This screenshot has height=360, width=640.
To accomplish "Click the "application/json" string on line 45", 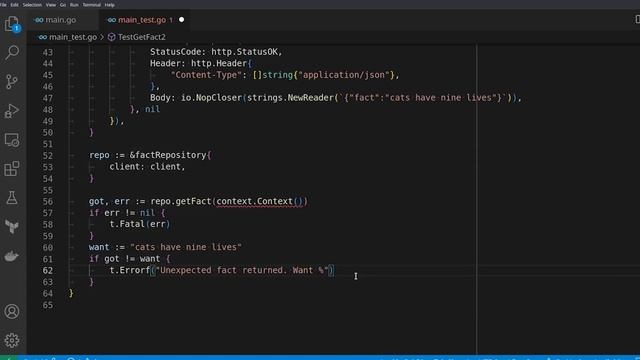I will pos(344,75).
